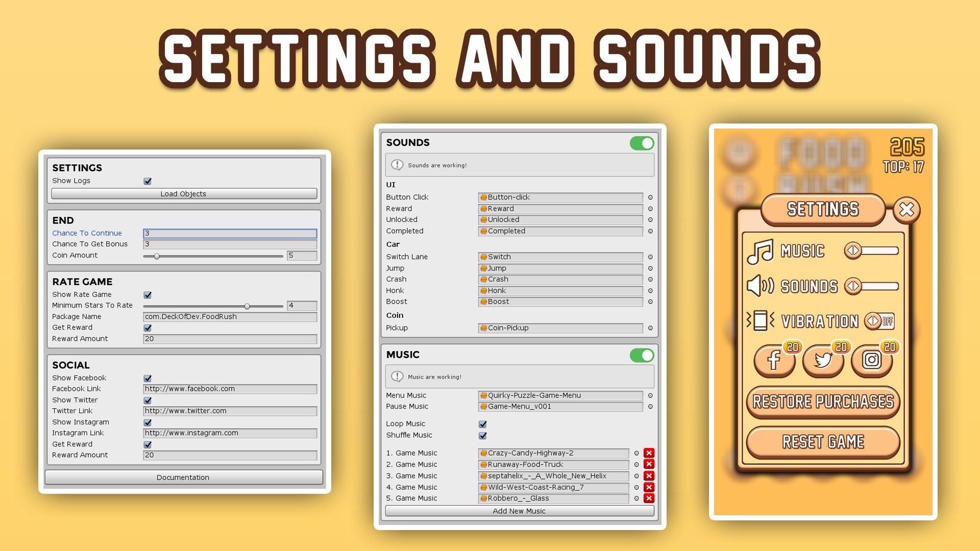Remove Crazy-Candy-Highway-2 with red X
The image size is (980, 551).
(649, 453)
